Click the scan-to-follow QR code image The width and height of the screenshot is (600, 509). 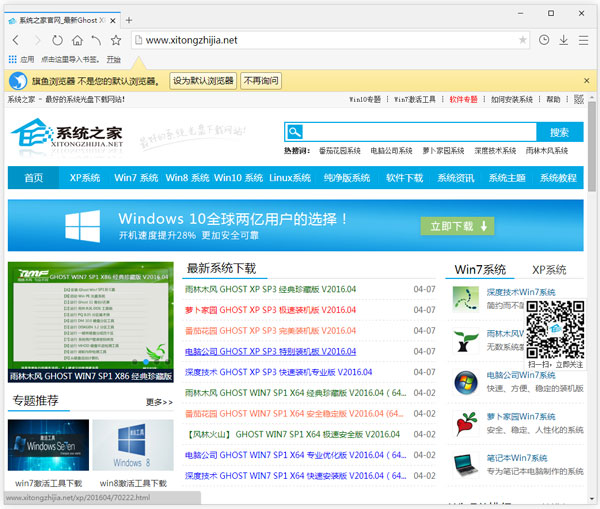555,330
